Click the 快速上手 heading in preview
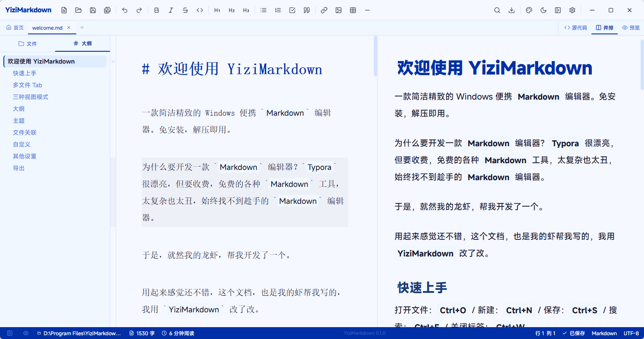The width and height of the screenshot is (644, 339). [422, 288]
